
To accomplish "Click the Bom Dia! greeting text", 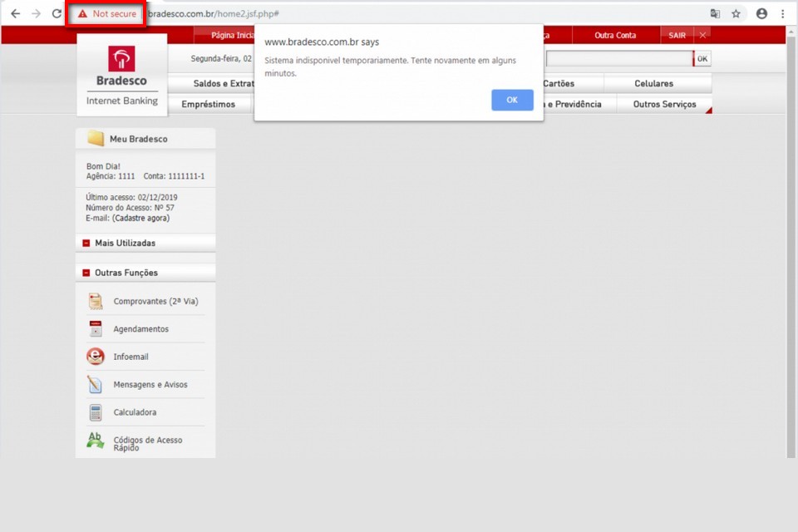I will click(x=103, y=166).
